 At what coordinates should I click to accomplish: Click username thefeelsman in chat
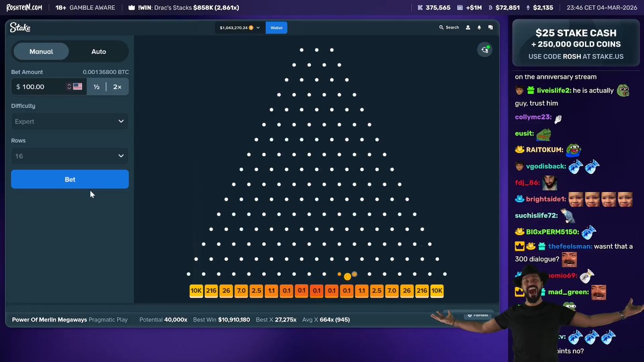(570, 246)
